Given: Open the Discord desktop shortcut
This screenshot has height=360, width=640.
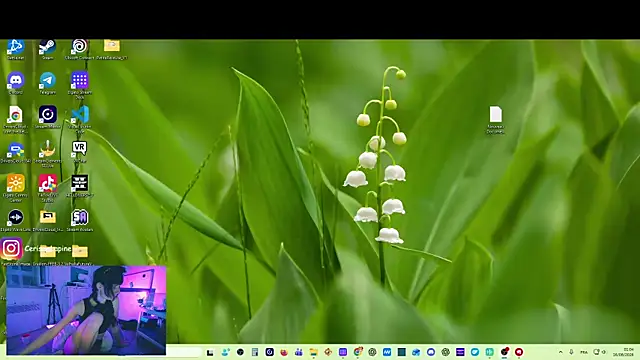Looking at the screenshot, I should [16, 83].
